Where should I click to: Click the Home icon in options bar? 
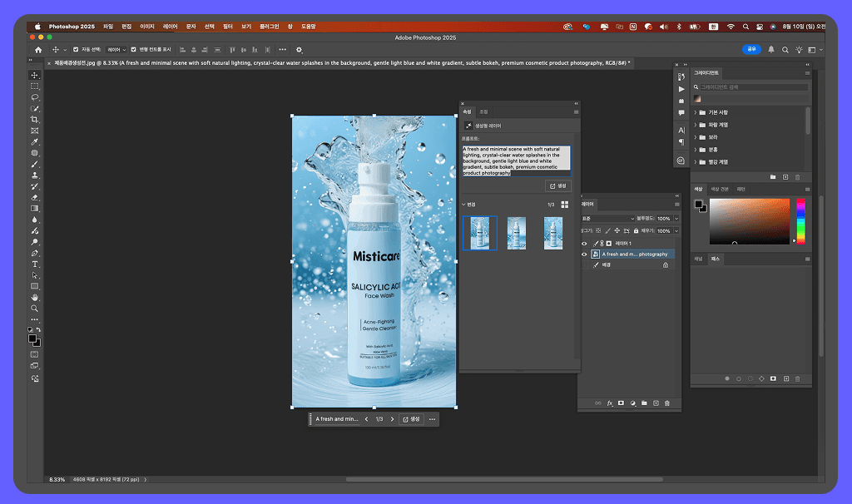tap(38, 50)
